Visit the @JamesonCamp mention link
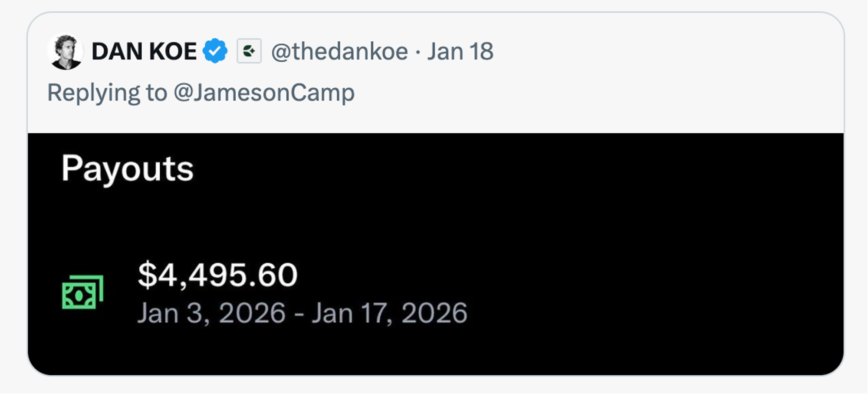This screenshot has width=868, height=394. (264, 93)
